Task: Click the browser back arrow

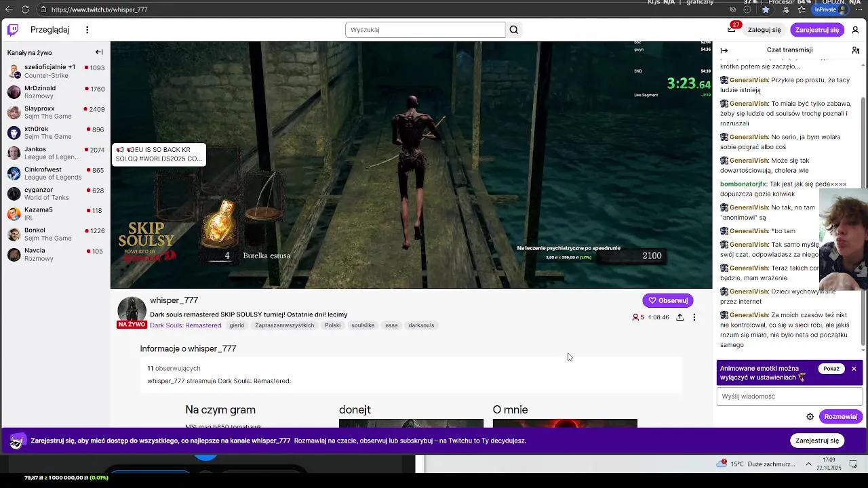Action: 9,9
